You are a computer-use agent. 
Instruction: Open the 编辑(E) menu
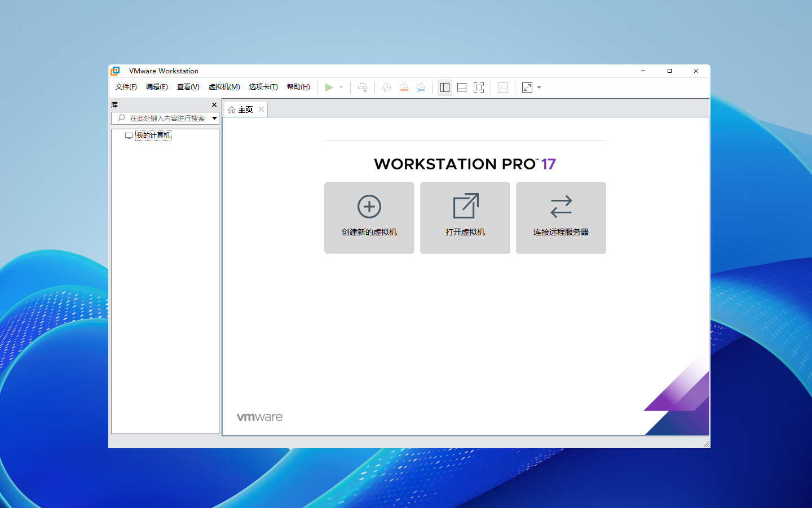tap(157, 87)
